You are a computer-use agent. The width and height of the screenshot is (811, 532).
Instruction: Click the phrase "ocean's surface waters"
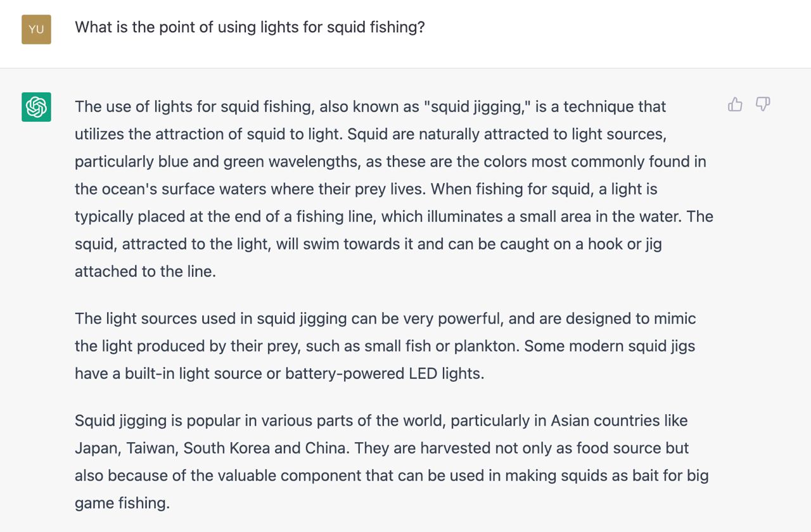(181, 189)
